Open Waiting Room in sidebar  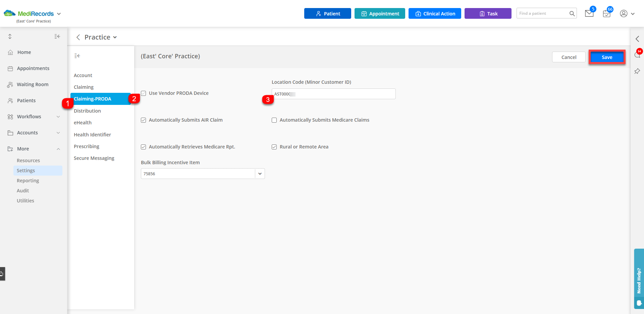pos(33,84)
